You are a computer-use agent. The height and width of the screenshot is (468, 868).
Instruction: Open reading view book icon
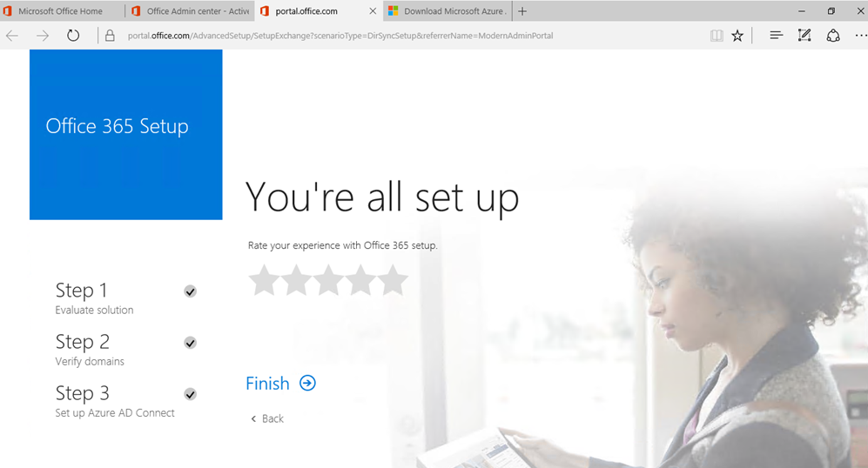tap(717, 36)
